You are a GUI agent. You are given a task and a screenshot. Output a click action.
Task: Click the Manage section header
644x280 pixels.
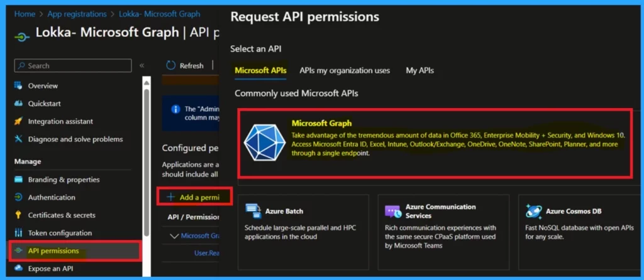click(x=28, y=161)
